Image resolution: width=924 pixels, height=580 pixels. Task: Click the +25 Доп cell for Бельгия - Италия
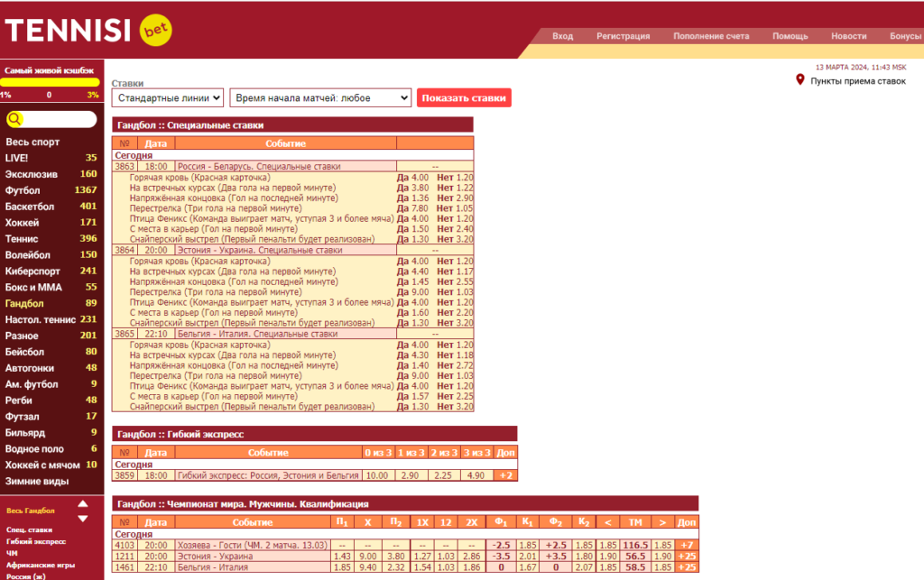coord(687,567)
